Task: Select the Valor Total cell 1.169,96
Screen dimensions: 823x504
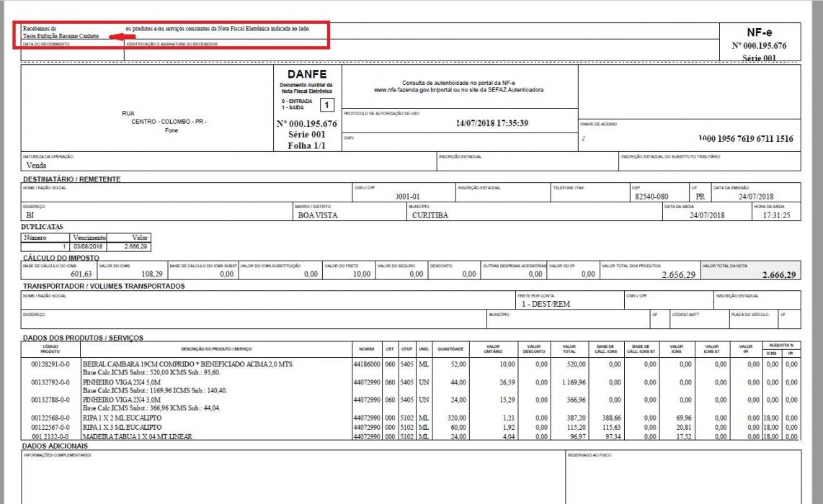Action: (574, 382)
